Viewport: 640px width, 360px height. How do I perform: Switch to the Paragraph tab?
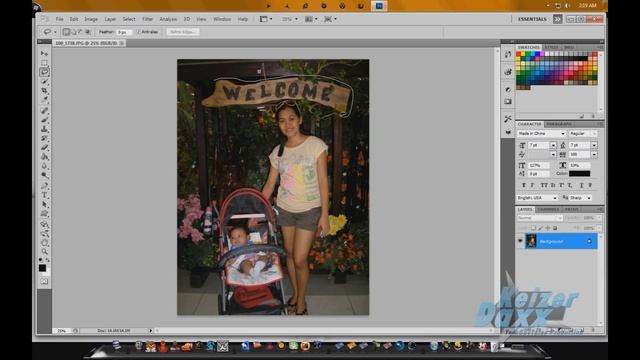(559, 124)
